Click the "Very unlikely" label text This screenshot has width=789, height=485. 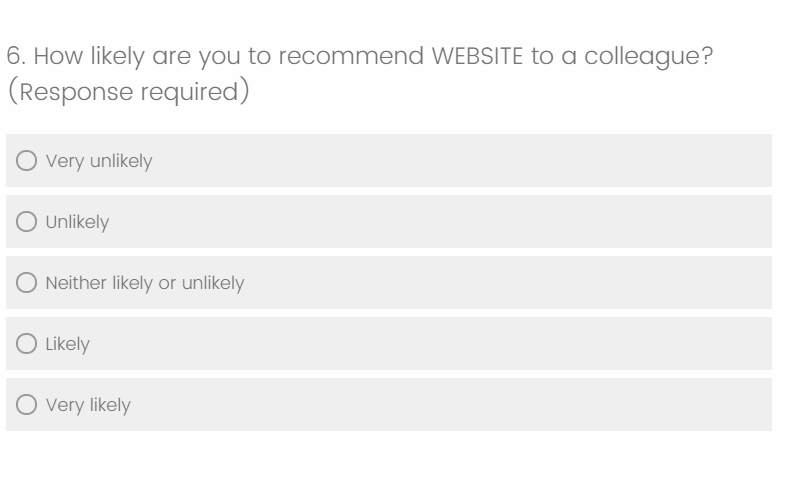[x=99, y=161]
